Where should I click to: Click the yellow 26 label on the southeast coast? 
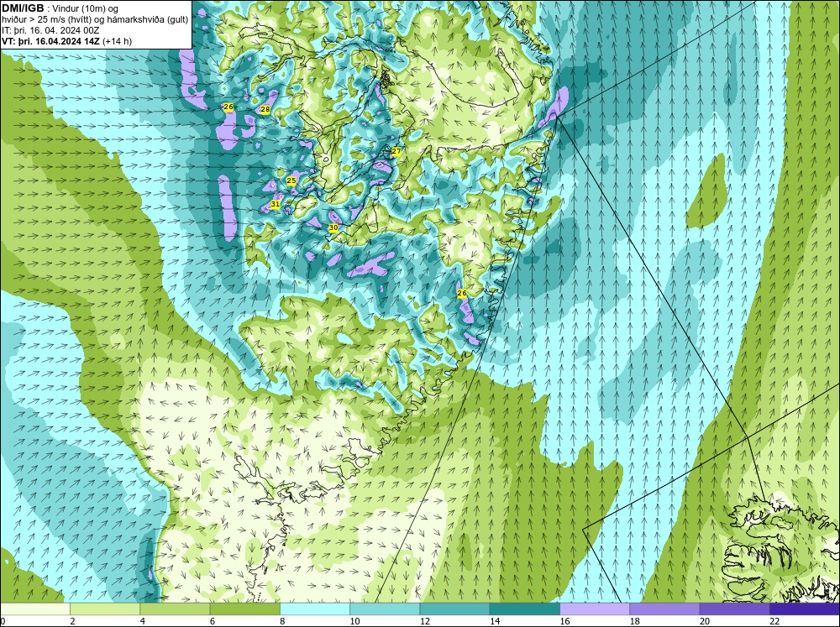pyautogui.click(x=462, y=293)
